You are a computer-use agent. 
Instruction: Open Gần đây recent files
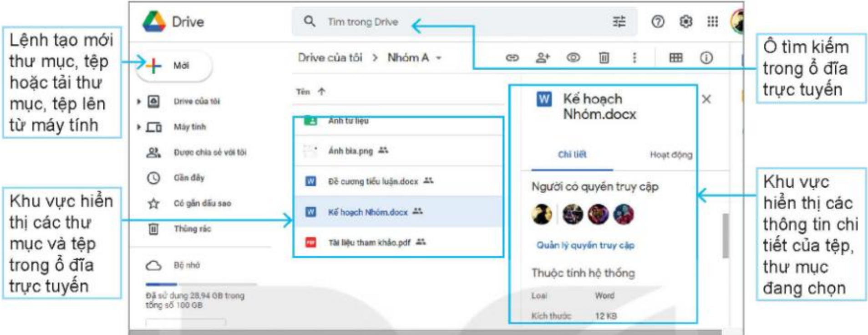188,178
